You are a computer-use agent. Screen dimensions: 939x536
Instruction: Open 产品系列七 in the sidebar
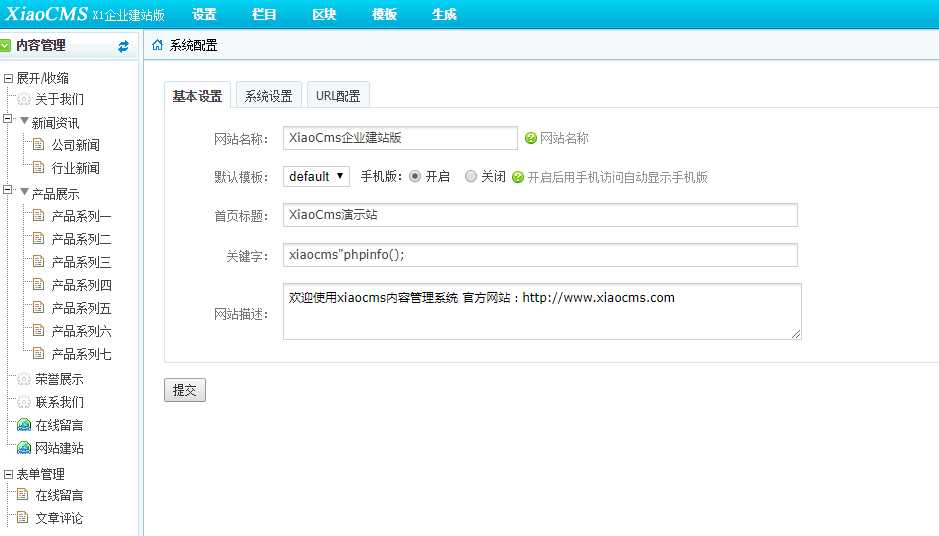pos(81,354)
